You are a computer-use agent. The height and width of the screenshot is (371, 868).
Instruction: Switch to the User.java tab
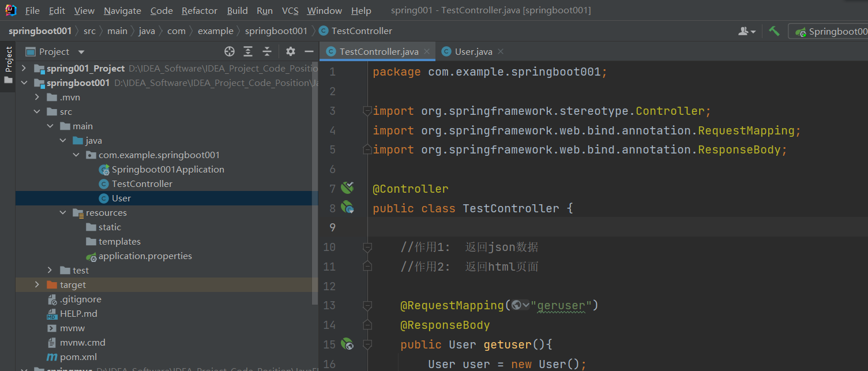(x=472, y=51)
